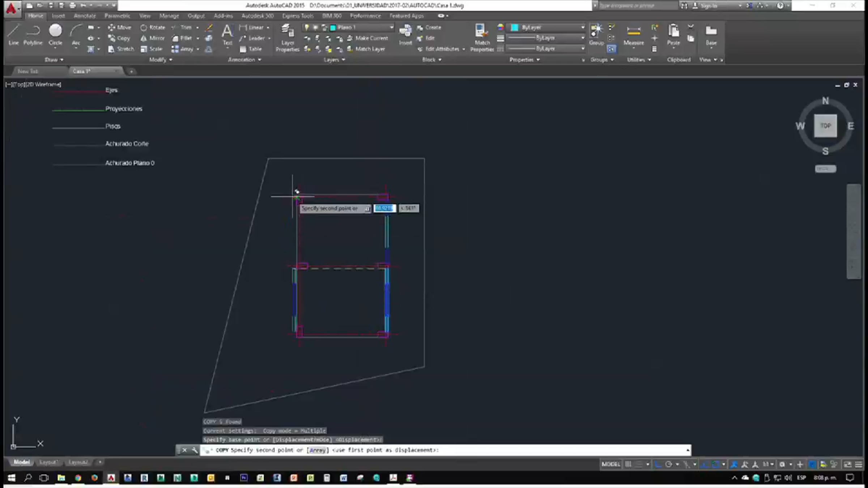Expand the Plano 1 layer dropdown
The width and height of the screenshot is (868, 488).
pos(391,27)
